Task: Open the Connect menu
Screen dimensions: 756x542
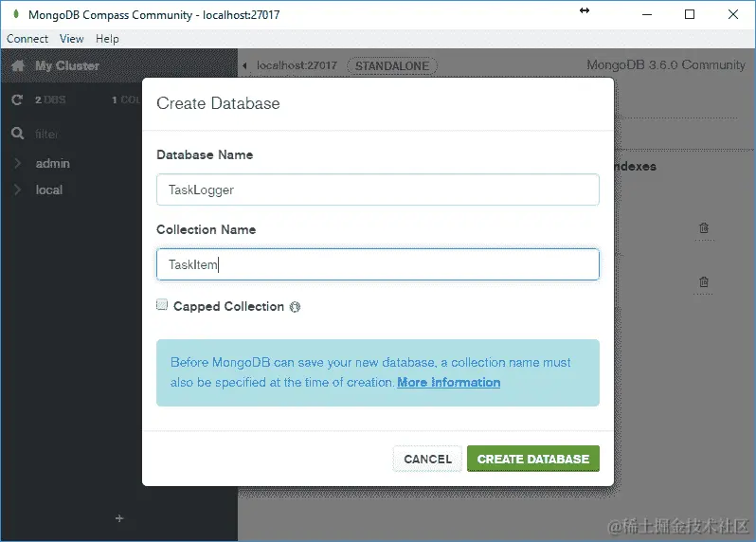Action: click(27, 39)
